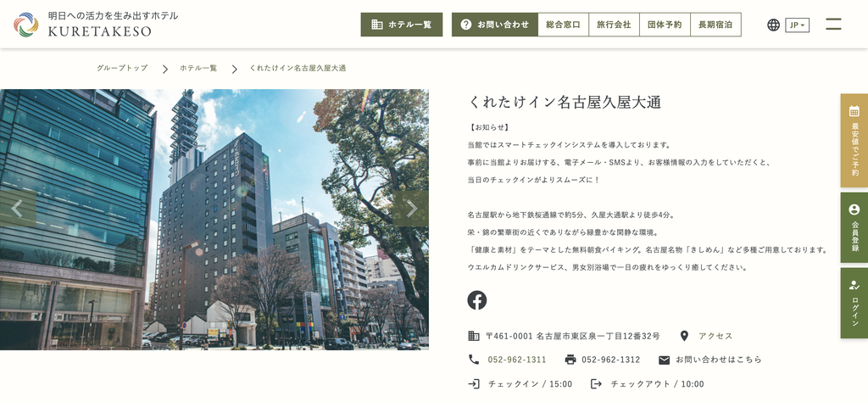Click the person icon on 会員登録
868x402 pixels.
854,209
